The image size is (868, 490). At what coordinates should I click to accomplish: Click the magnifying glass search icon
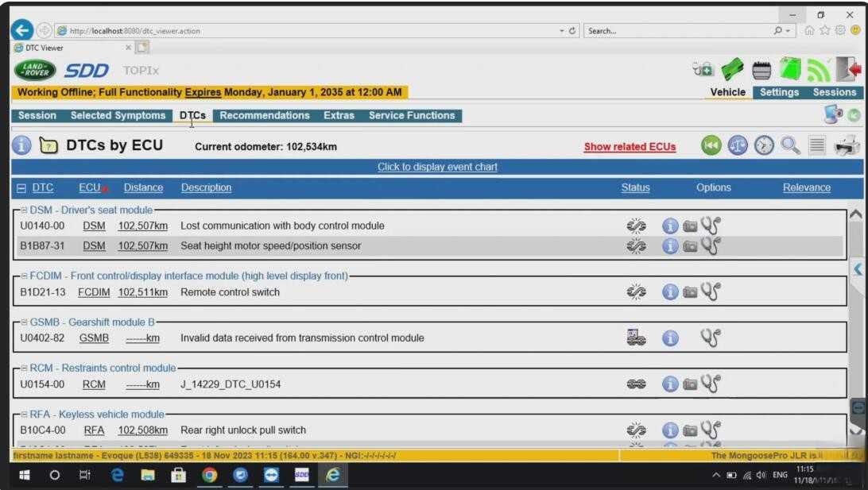(x=790, y=145)
